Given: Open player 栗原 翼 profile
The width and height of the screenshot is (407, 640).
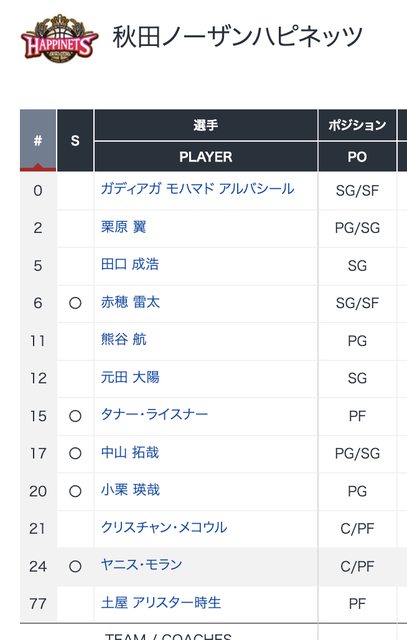Looking at the screenshot, I should pos(123,227).
